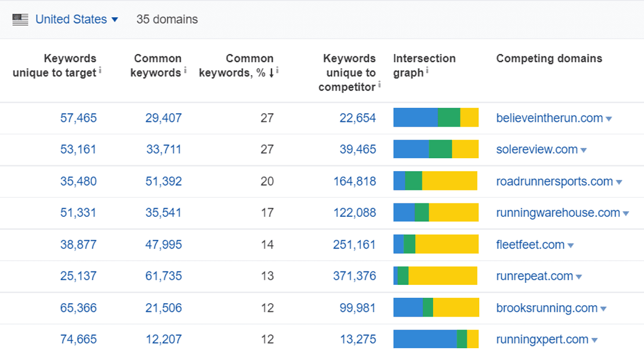Open roadrunnersports.com domain link

point(554,181)
